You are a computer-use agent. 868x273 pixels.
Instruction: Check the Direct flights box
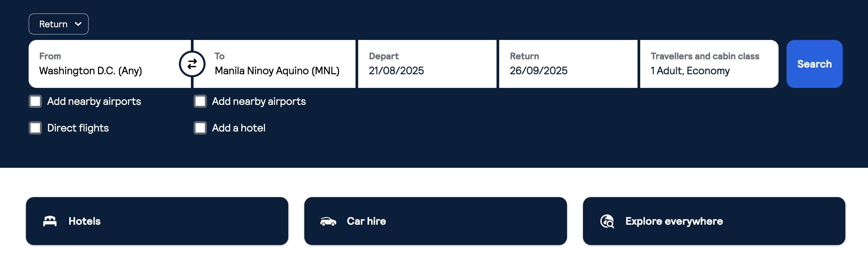(x=35, y=128)
